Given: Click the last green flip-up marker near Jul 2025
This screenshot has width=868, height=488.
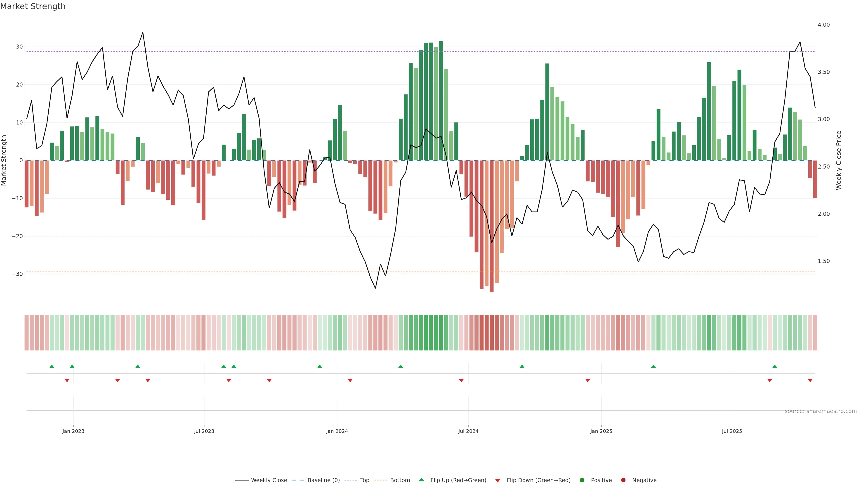Looking at the screenshot, I should [x=775, y=366].
